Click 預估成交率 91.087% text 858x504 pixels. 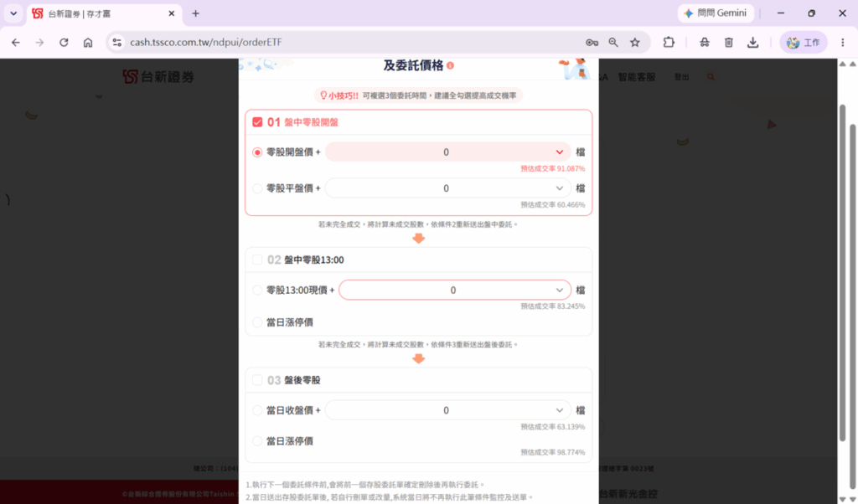(x=553, y=169)
